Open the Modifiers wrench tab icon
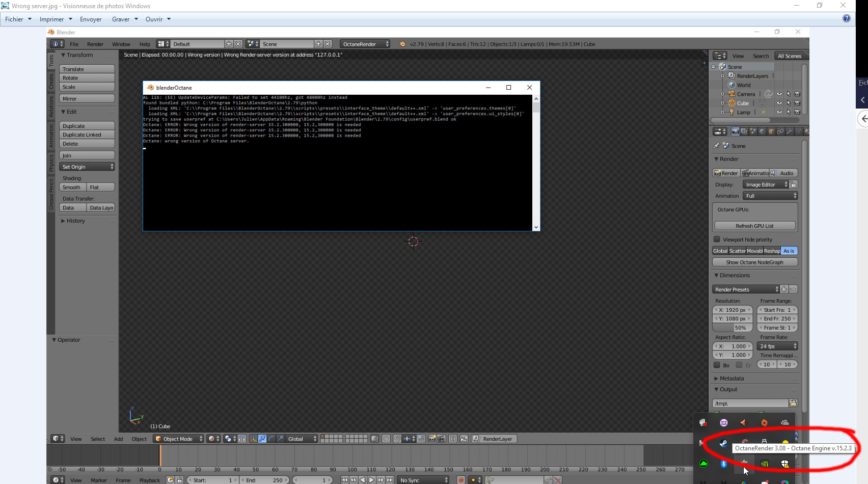868x484 pixels. point(790,131)
